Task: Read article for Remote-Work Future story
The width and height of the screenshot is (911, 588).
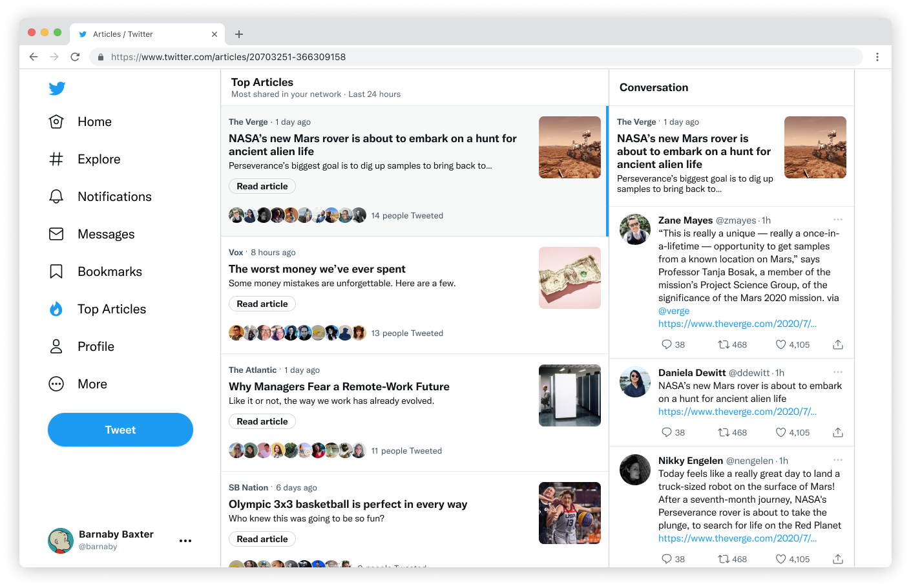Action: [262, 421]
